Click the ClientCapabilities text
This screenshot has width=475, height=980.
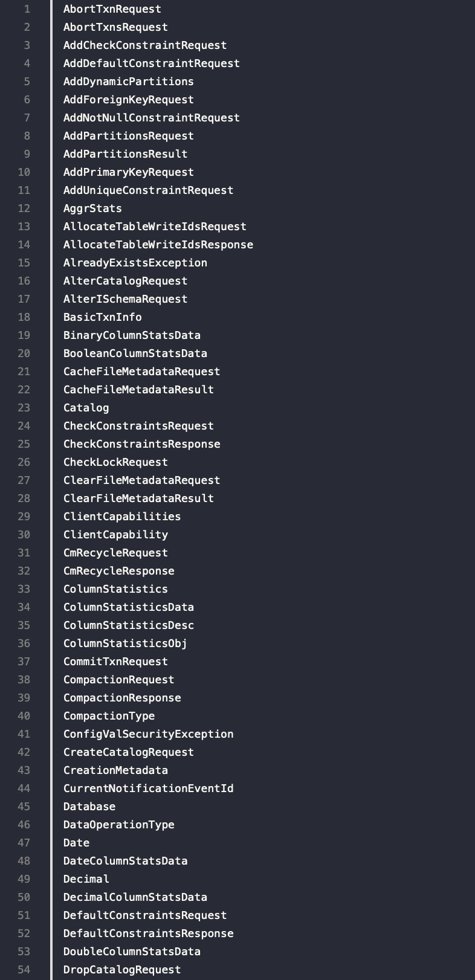[x=122, y=517]
